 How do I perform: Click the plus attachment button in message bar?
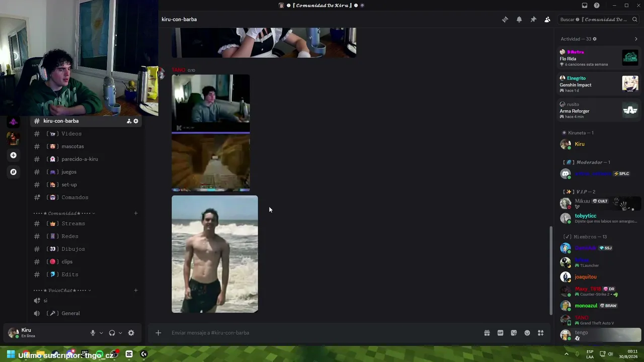[x=158, y=333]
